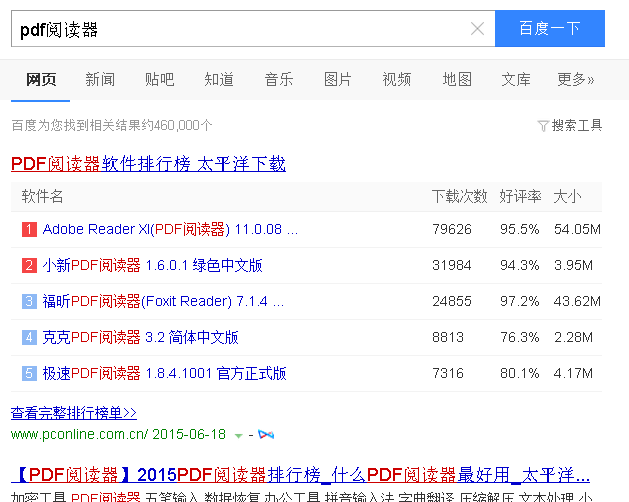Screen dimensions: 629x502
Task: Click file size 43.62M
Action: tap(577, 301)
